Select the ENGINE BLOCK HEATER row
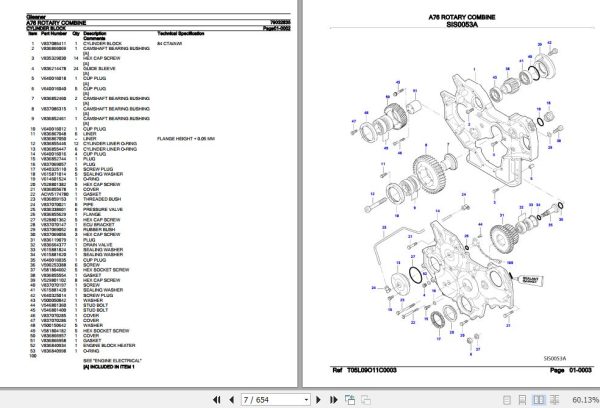 tap(109, 346)
